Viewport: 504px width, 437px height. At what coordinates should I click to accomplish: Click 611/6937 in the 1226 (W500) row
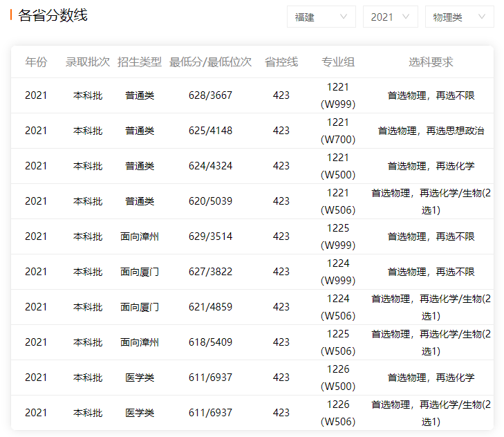coord(210,378)
